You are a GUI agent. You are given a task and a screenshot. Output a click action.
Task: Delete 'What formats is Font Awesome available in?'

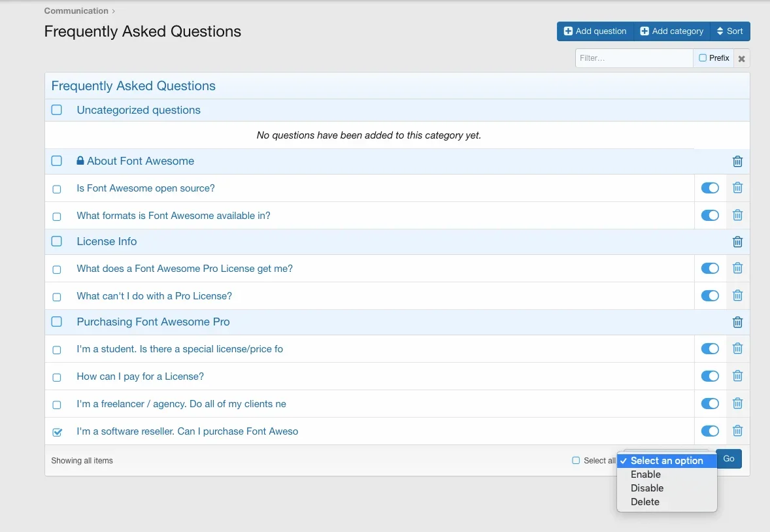[x=737, y=216]
